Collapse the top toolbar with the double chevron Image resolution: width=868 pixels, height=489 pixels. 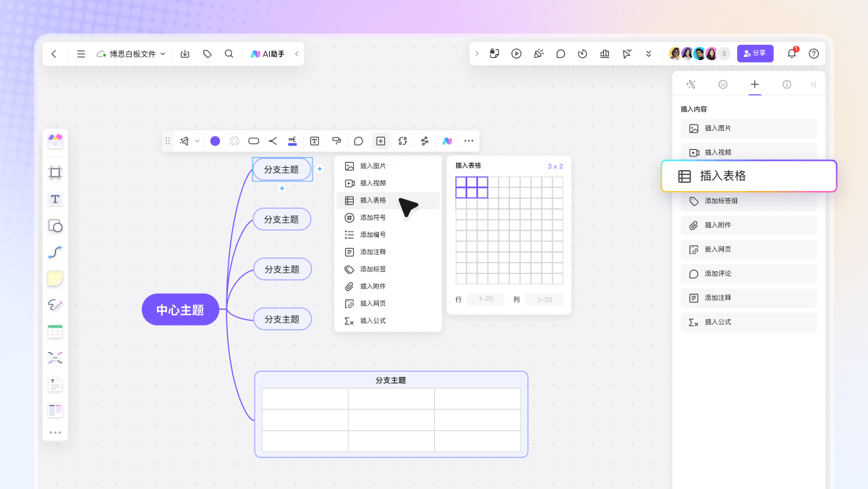pos(648,54)
